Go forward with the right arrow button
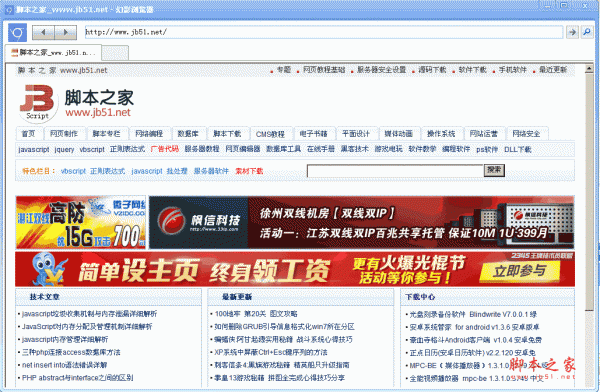Viewport: 600px width, 392px height. point(65,33)
